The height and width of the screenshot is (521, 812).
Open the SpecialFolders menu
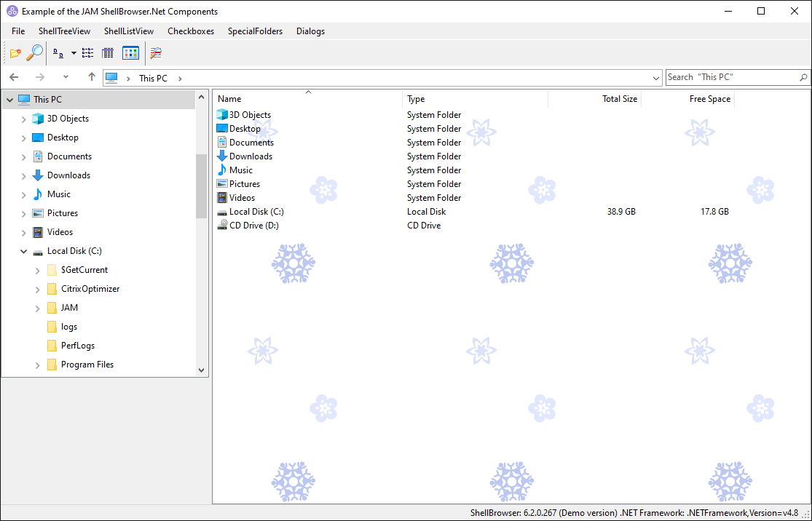click(255, 31)
